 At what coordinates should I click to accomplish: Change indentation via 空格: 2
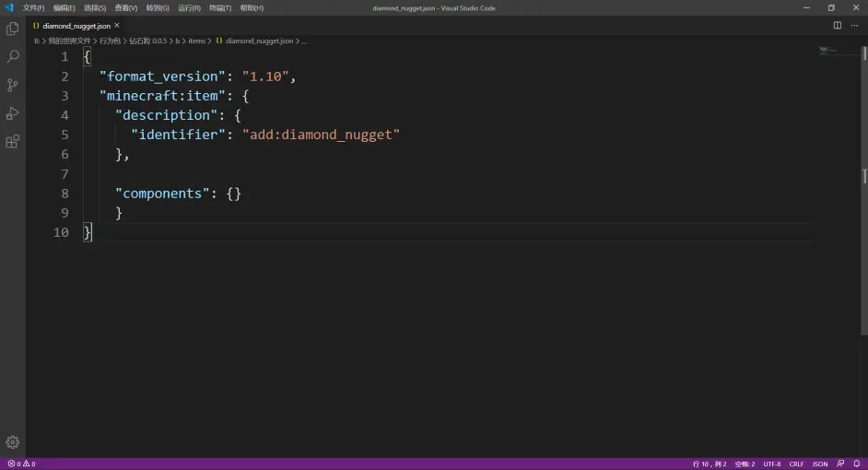pyautogui.click(x=745, y=464)
